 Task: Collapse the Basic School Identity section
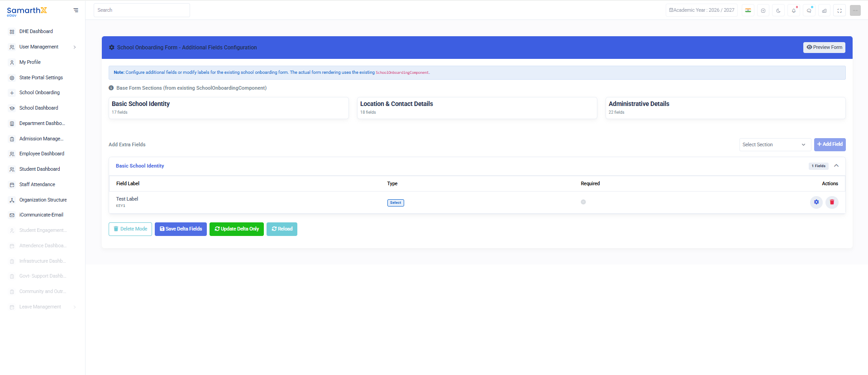[836, 166]
